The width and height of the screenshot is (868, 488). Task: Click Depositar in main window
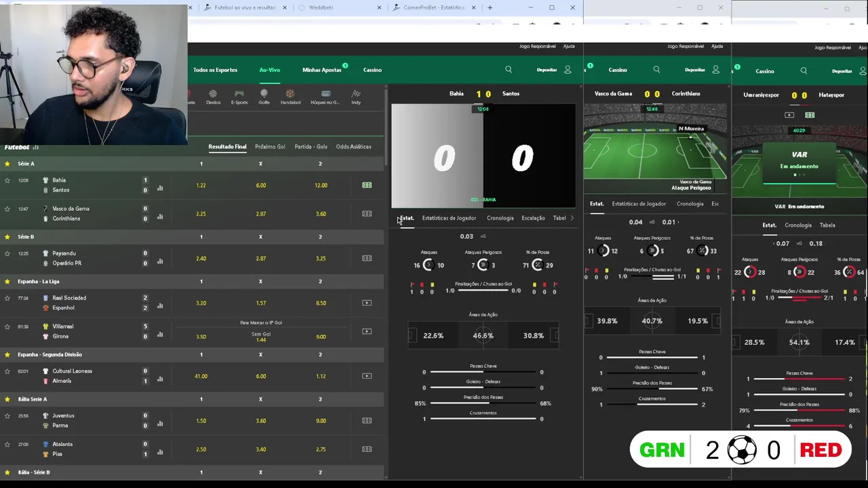pos(547,70)
